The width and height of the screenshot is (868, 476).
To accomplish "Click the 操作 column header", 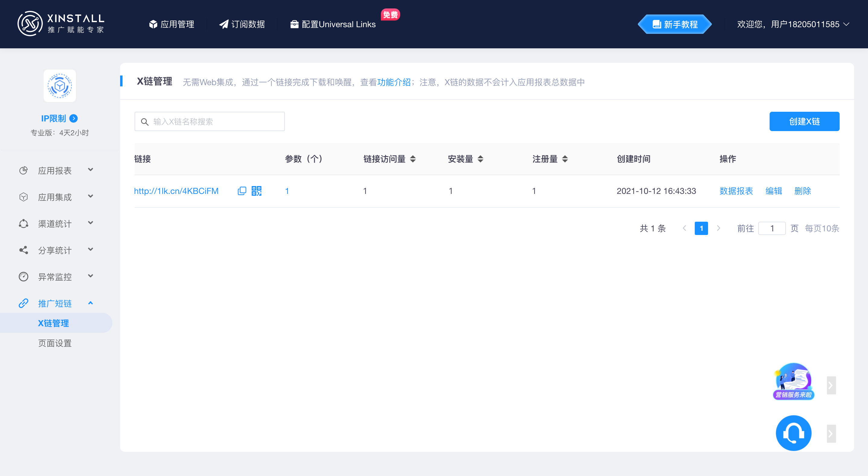I will (727, 159).
